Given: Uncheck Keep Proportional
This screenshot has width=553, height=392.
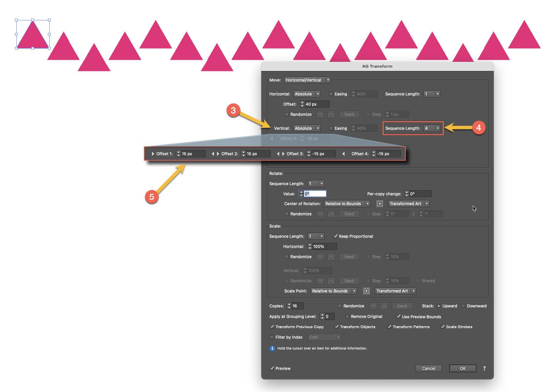Looking at the screenshot, I should (335, 236).
